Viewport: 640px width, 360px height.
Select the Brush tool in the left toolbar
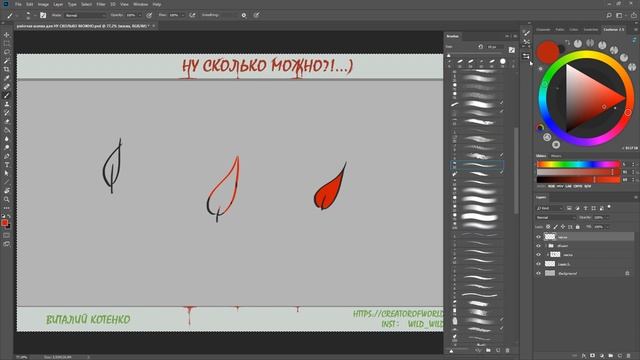7,96
